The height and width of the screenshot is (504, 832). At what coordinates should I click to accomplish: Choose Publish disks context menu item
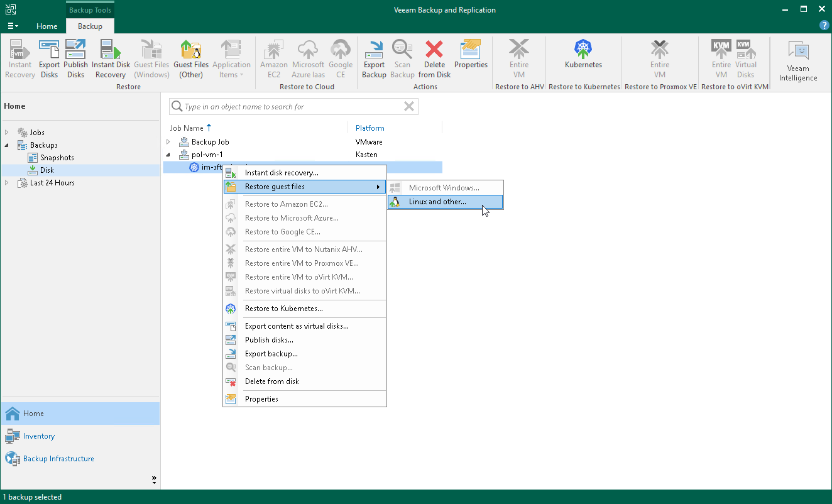(305, 340)
